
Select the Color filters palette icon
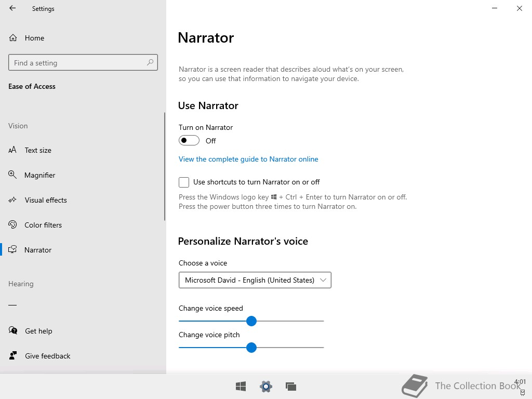pos(12,224)
